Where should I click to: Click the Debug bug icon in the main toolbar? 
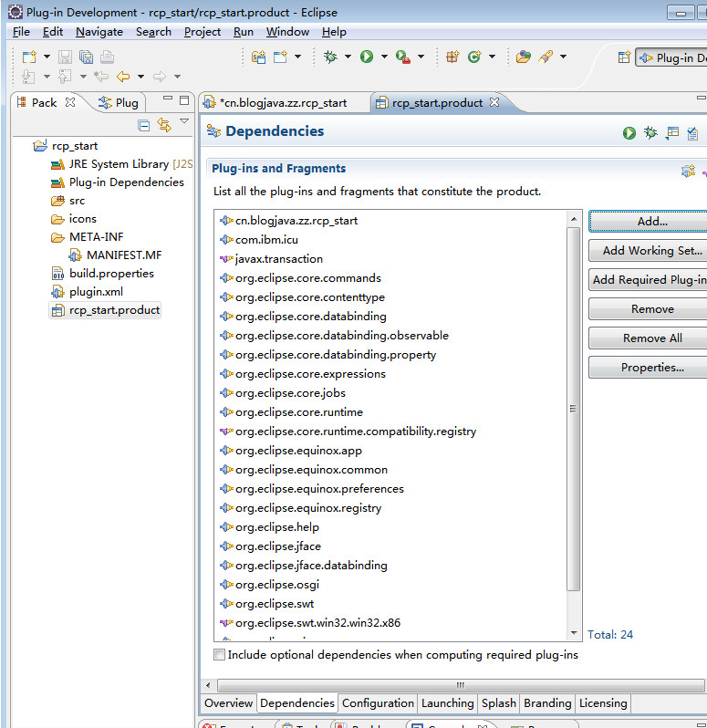[330, 57]
